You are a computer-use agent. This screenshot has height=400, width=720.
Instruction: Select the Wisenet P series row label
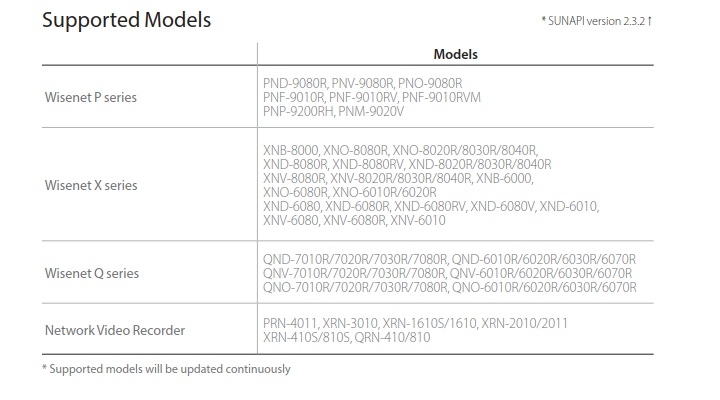(x=91, y=97)
